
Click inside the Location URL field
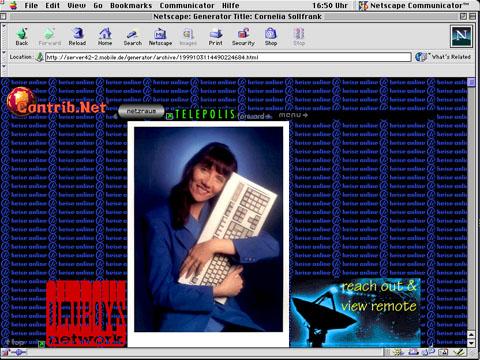(x=228, y=57)
